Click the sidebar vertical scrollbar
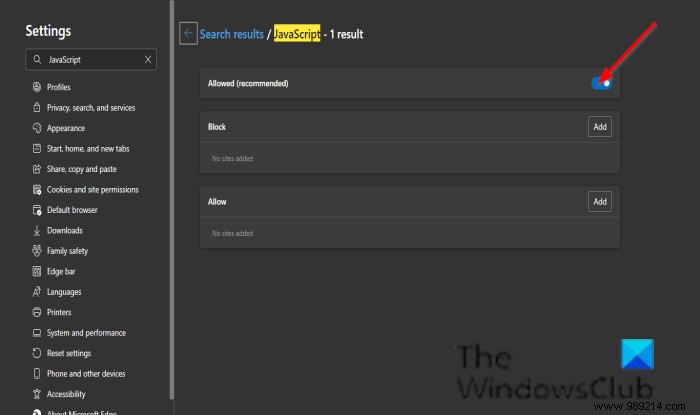This screenshot has height=415, width=700. pyautogui.click(x=173, y=200)
